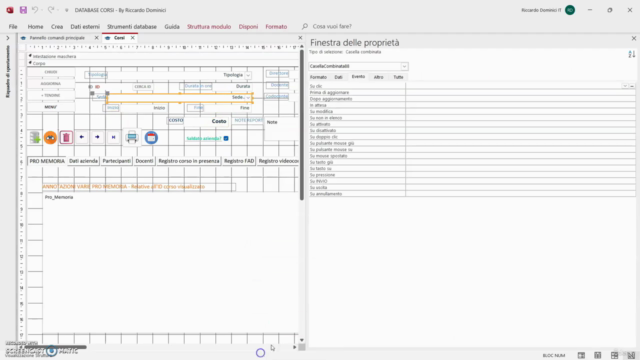Select the Partecipanti form tab
This screenshot has height=360, width=640.
pos(116,161)
